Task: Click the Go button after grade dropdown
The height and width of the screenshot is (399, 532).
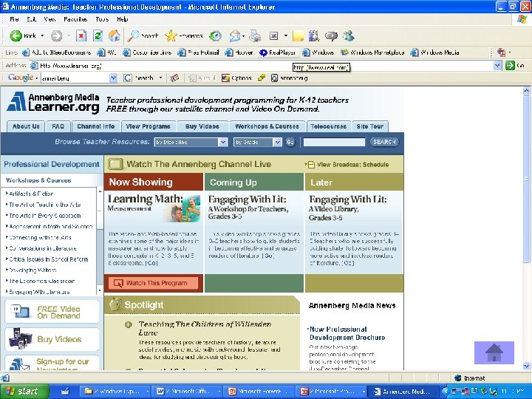Action: pos(290,142)
